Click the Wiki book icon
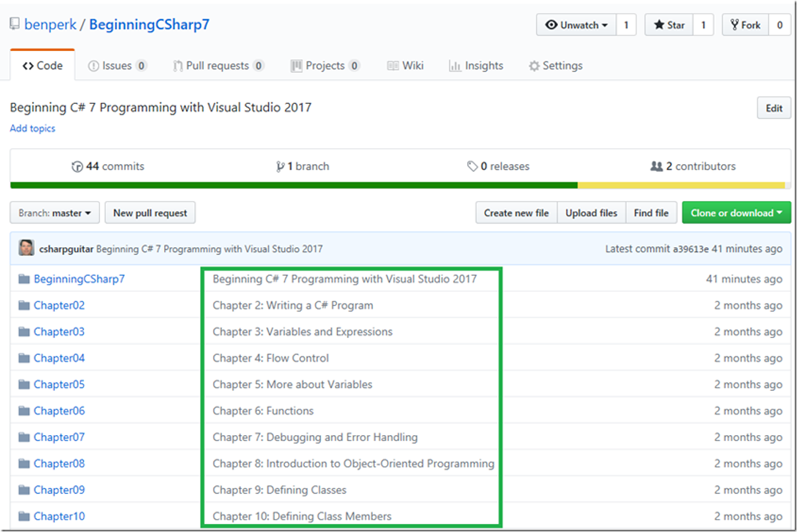The width and height of the screenshot is (797, 532). pyautogui.click(x=393, y=66)
